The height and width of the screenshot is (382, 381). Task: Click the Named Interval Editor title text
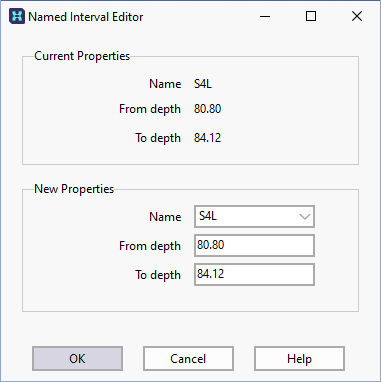pos(86,17)
